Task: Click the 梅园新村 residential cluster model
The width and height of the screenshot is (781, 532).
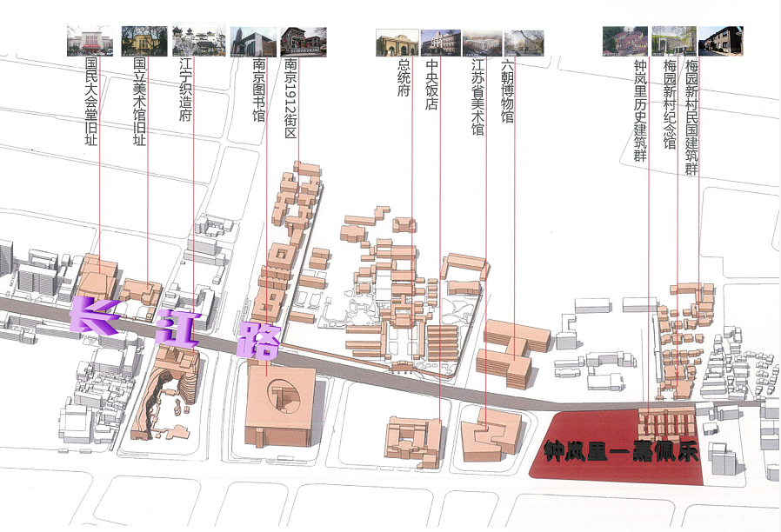Action: (x=685, y=340)
